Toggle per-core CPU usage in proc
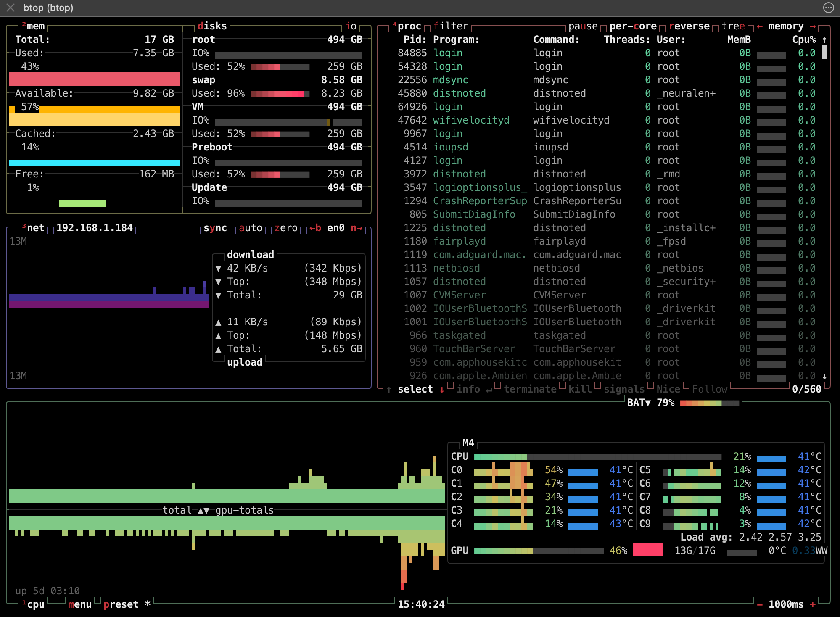The height and width of the screenshot is (617, 840). (x=633, y=26)
